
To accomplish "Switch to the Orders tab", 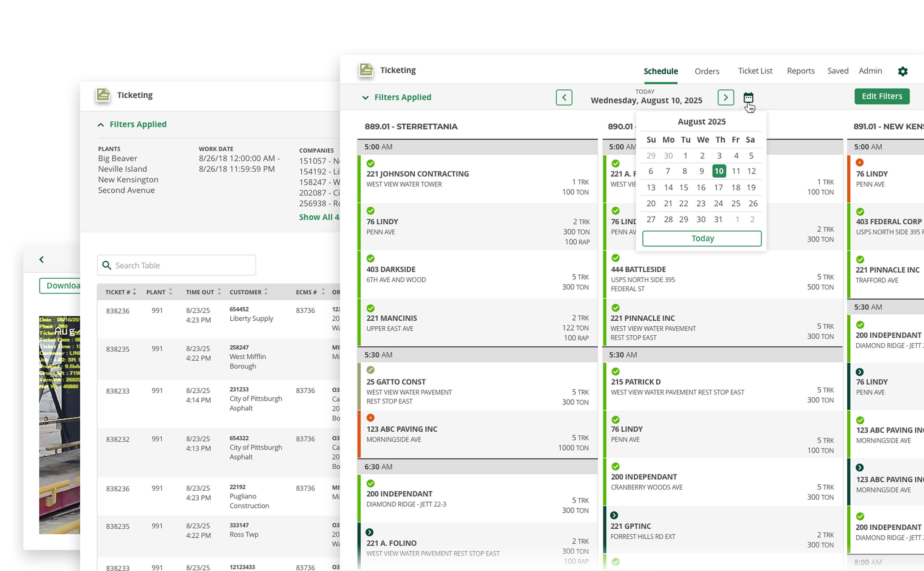I will pos(707,71).
